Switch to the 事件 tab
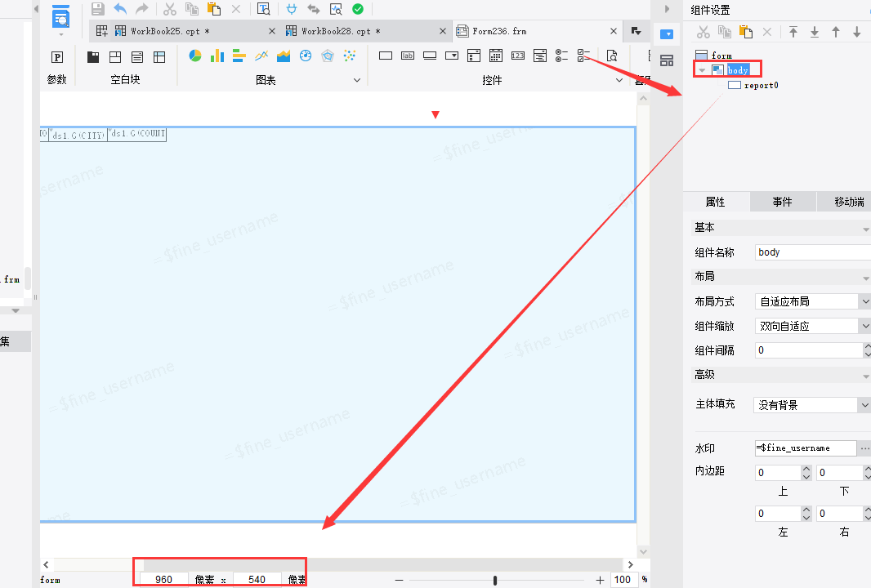 pyautogui.click(x=782, y=202)
